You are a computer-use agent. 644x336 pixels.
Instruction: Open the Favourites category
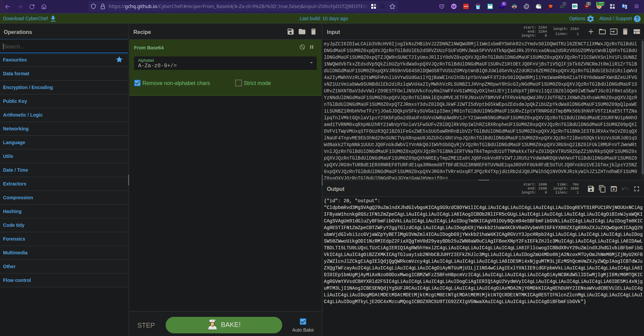coord(15,60)
